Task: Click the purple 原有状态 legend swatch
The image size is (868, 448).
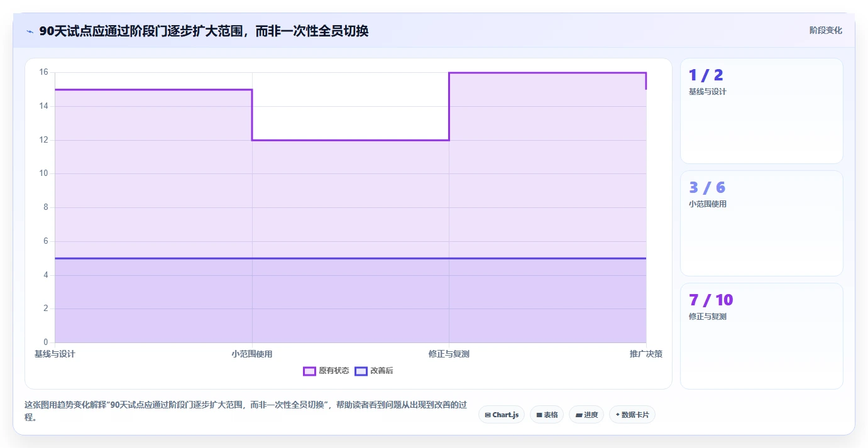Action: coord(309,371)
